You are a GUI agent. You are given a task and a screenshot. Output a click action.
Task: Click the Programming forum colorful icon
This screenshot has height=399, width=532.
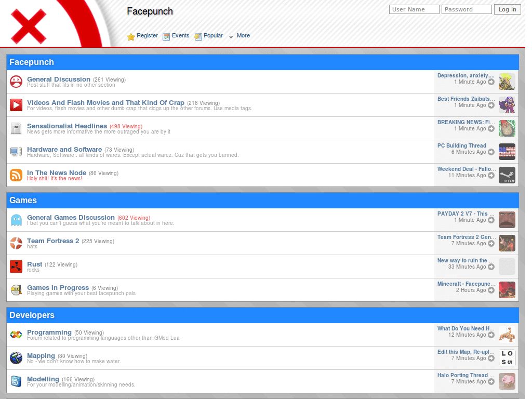click(x=16, y=335)
